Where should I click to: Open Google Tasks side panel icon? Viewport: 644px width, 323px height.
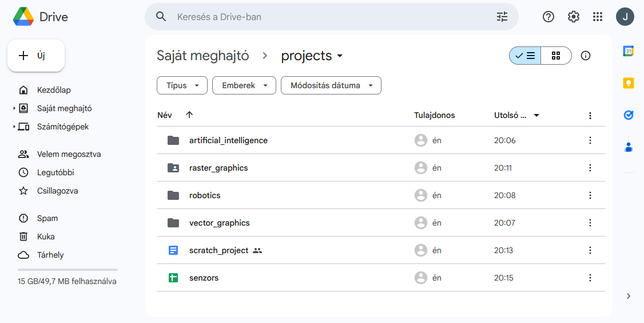pyautogui.click(x=628, y=115)
